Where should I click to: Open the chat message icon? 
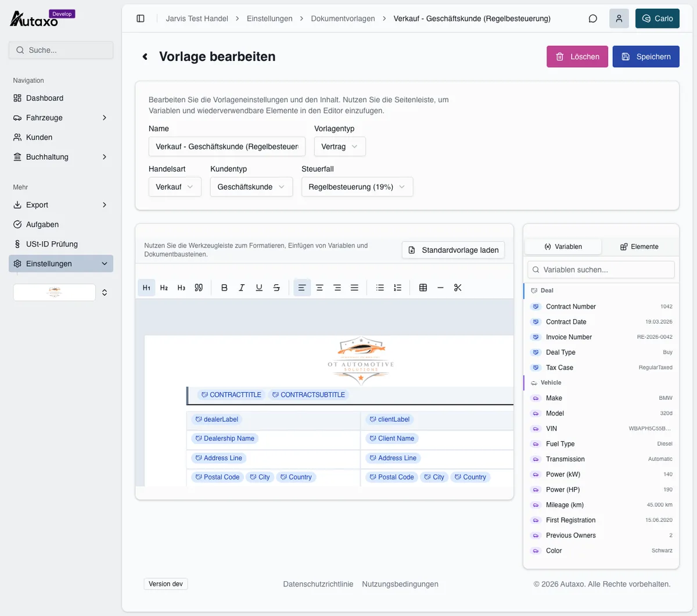[x=593, y=19]
